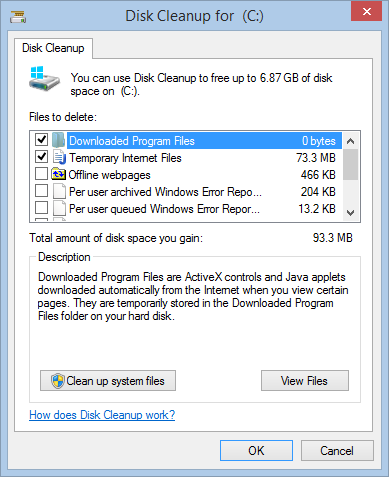Viewport: 389px width, 477px height.
Task: Uncheck Downloaded Program Files checkbox
Action: click(41, 140)
